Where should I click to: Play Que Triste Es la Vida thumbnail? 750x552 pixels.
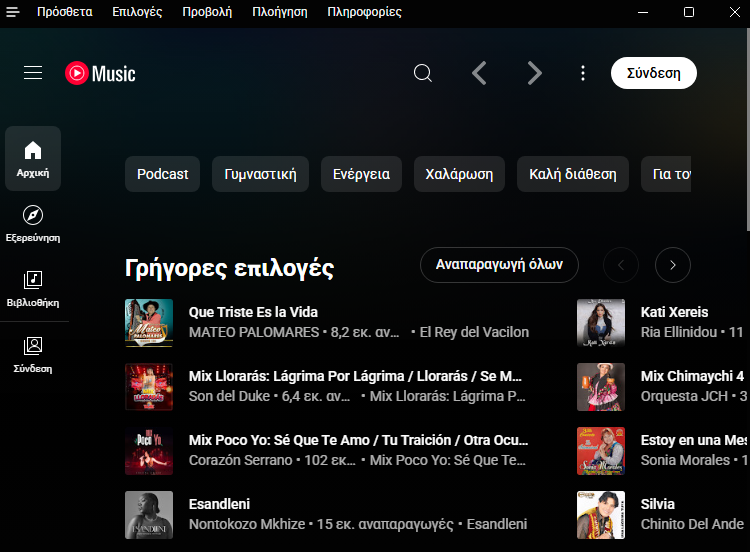[149, 323]
